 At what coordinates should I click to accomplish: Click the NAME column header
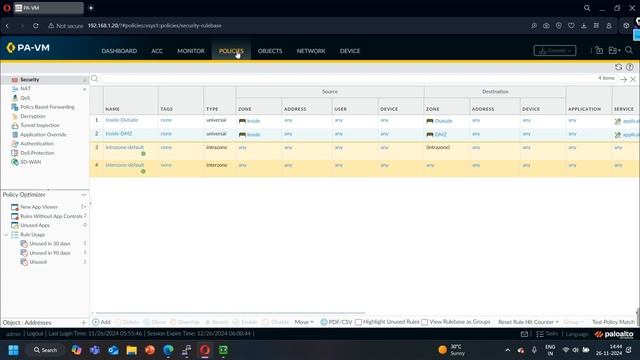point(112,109)
